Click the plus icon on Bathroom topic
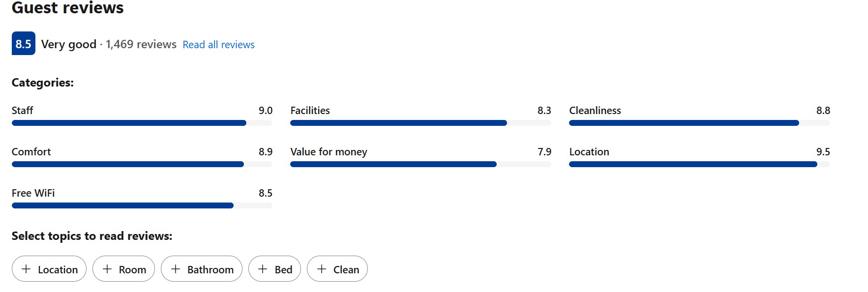The width and height of the screenshot is (868, 292). (x=175, y=269)
